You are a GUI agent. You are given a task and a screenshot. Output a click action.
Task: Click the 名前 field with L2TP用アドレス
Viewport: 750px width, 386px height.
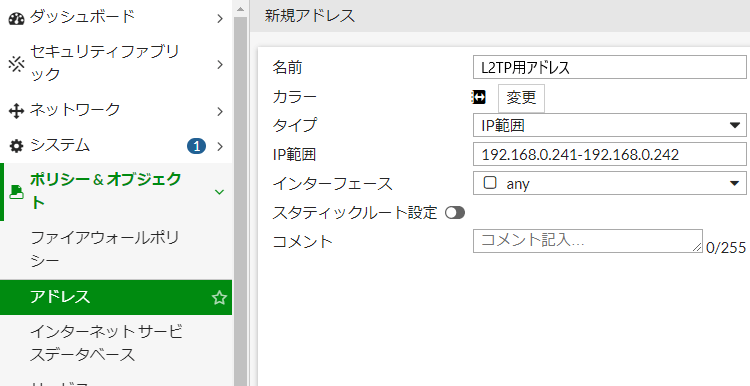[609, 67]
